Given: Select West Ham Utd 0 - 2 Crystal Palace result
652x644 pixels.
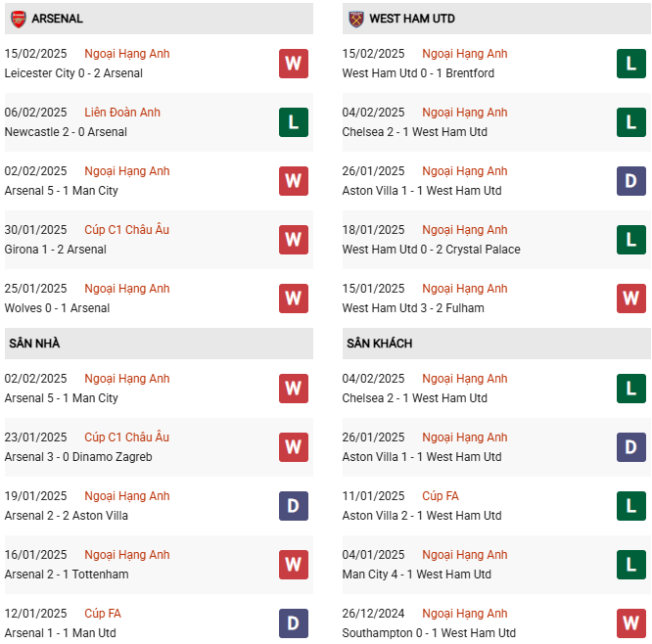Looking at the screenshot, I should [432, 250].
